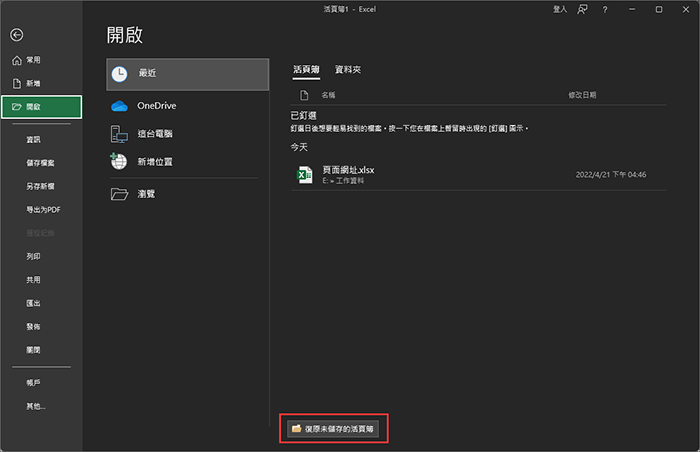The height and width of the screenshot is (452, 700).
Task: Click the feedback person icon in title bar
Action: [x=582, y=9]
